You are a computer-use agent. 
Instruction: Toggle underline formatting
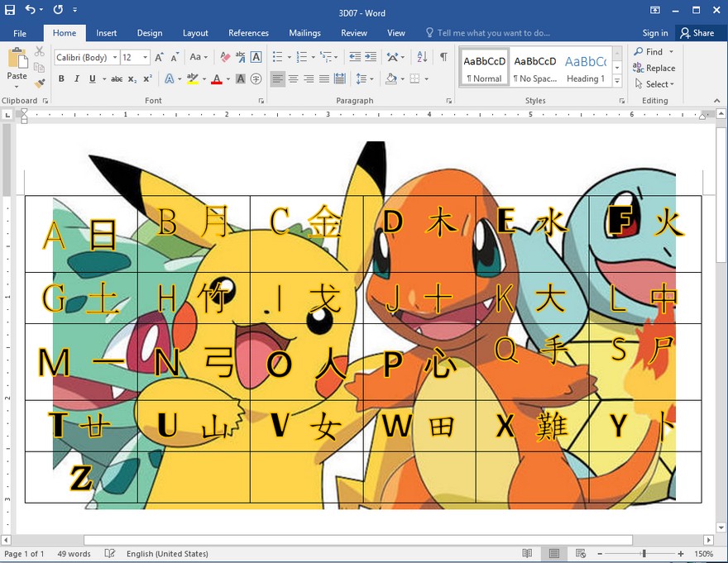coord(93,79)
